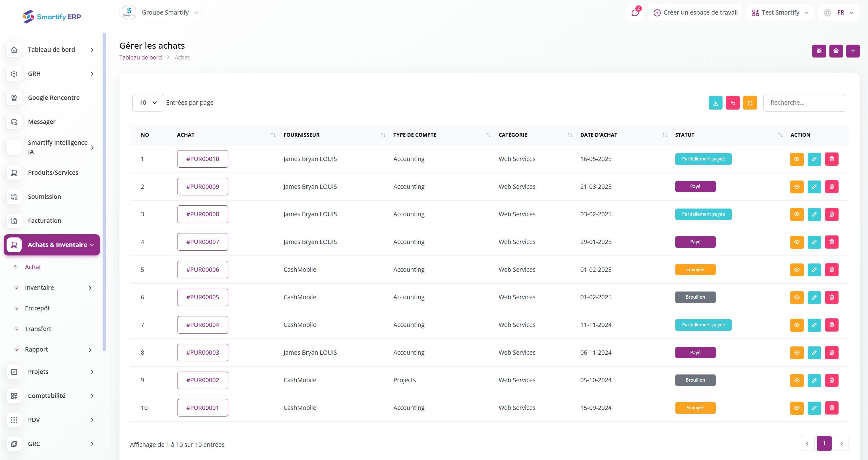
Task: Click the previous page arrow button
Action: (x=807, y=443)
